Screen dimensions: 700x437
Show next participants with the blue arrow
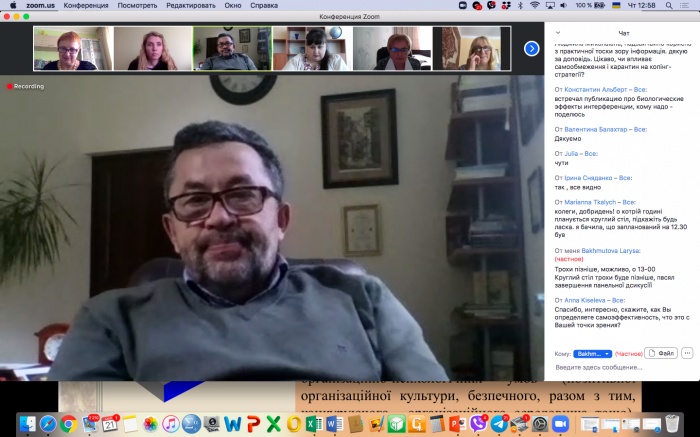[531, 48]
